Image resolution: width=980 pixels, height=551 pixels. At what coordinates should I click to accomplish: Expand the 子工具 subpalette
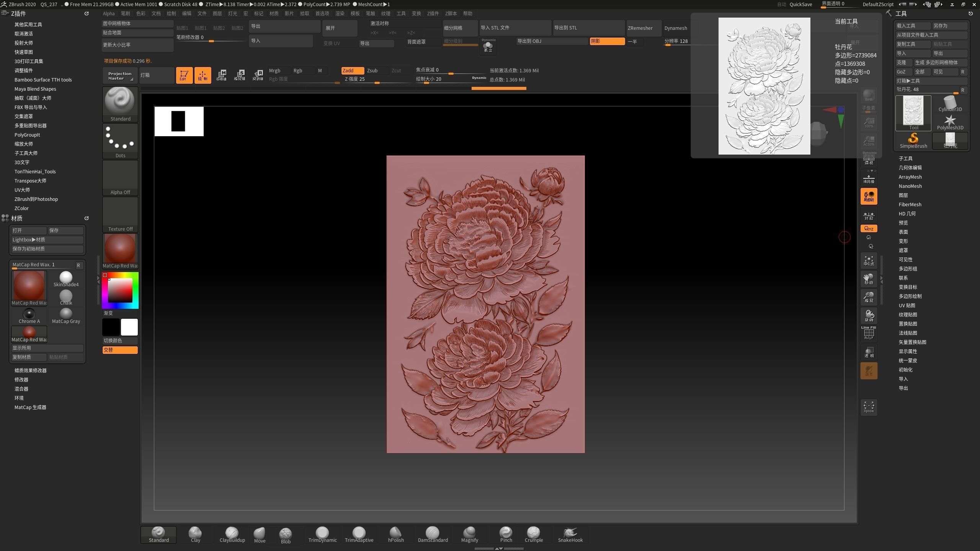coord(906,158)
